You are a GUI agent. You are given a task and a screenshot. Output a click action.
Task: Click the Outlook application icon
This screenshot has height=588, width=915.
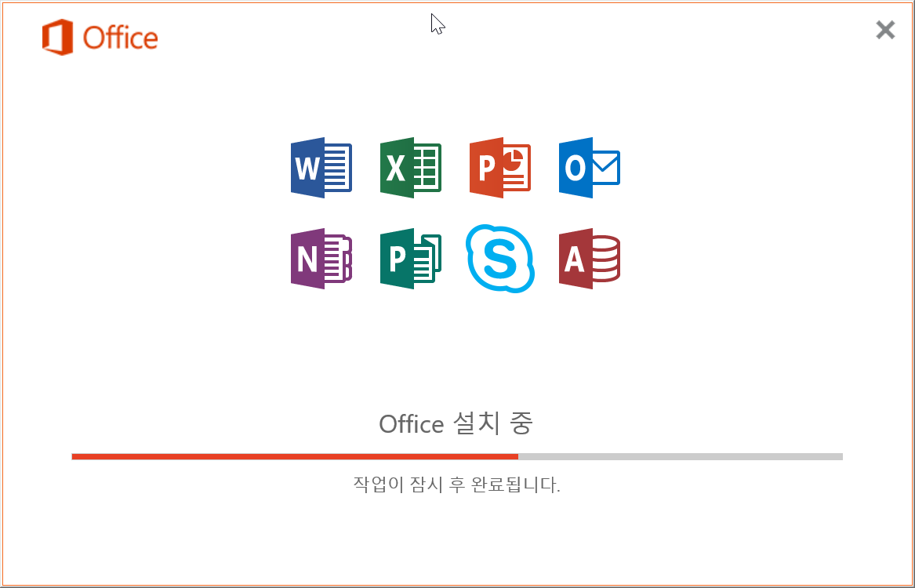590,168
